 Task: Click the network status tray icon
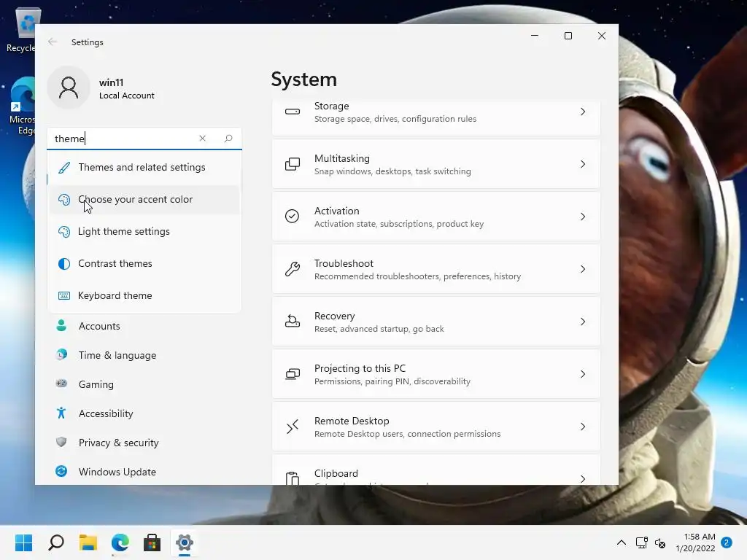click(x=641, y=542)
